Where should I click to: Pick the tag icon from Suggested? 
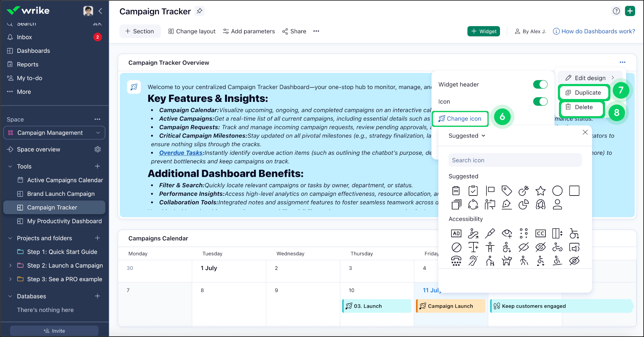pyautogui.click(x=506, y=191)
